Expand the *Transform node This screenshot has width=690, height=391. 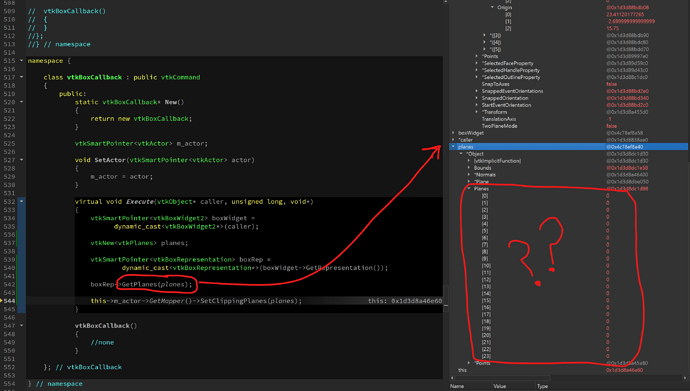pos(477,112)
